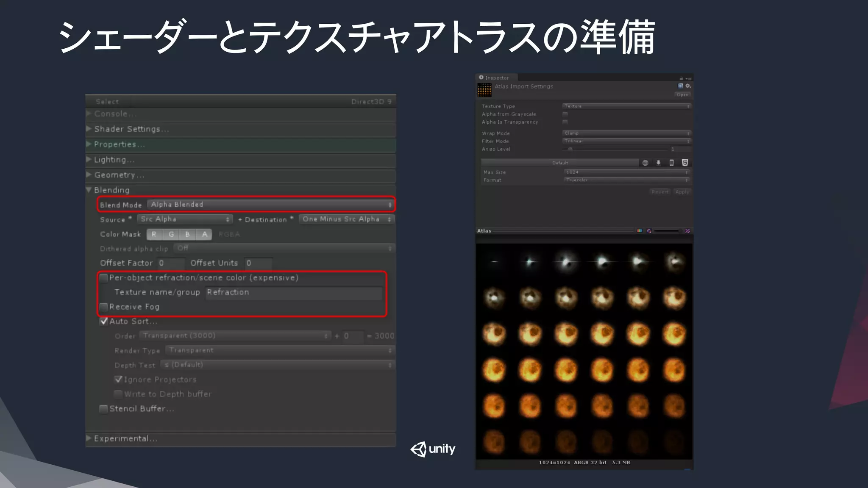This screenshot has height=488, width=868.
Task: Toggle the alpha channel preview icon
Action: coord(649,231)
